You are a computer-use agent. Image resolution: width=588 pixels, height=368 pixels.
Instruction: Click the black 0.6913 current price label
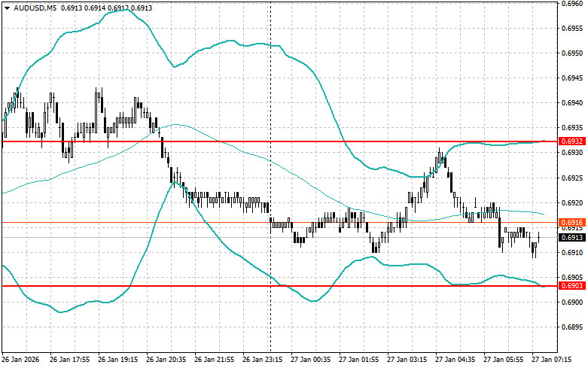572,238
